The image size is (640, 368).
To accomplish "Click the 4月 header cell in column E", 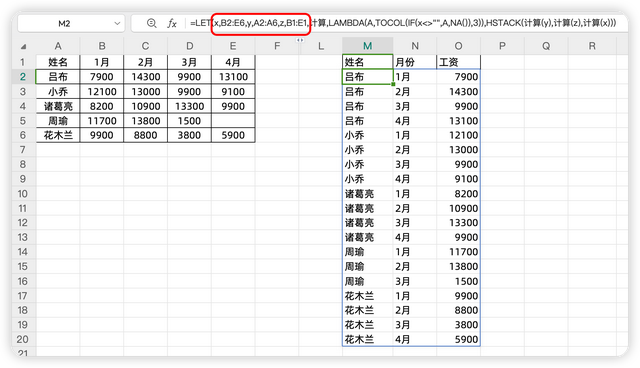I will point(233,62).
